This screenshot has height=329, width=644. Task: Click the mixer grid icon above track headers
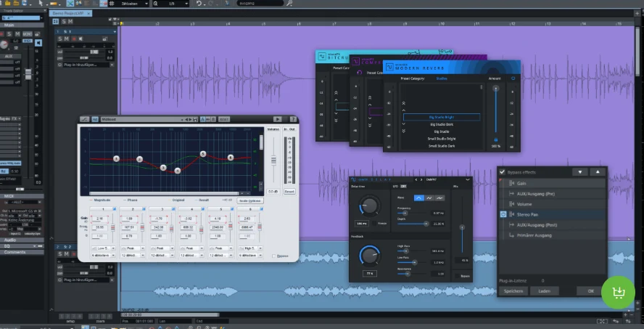pos(56,21)
